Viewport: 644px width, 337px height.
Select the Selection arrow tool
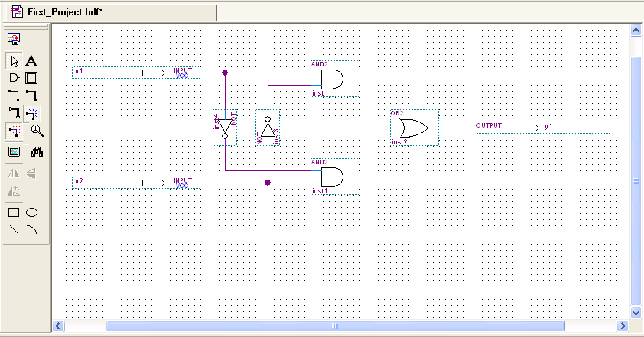[14, 60]
